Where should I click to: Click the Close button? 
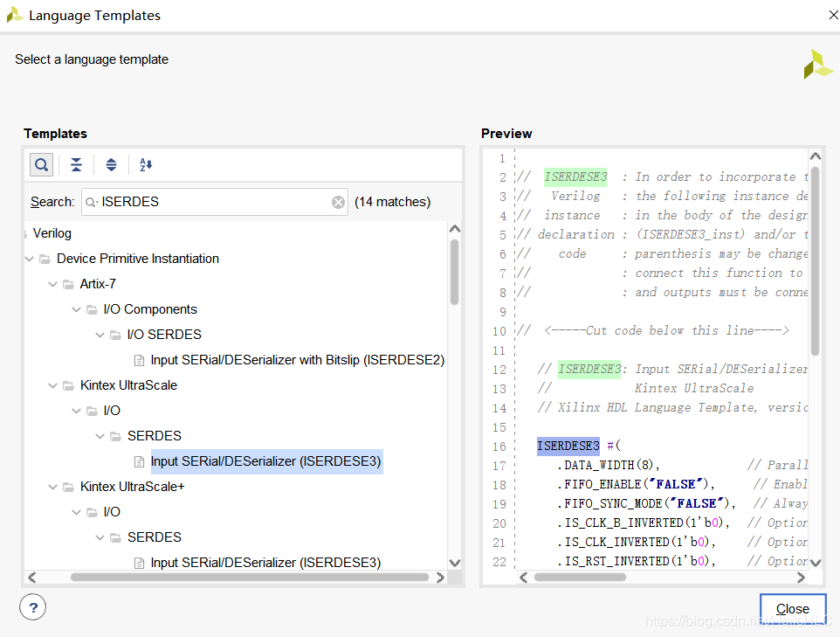792,609
